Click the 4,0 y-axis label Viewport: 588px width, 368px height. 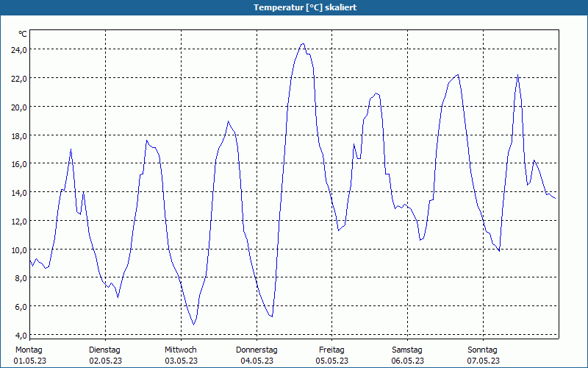point(20,335)
